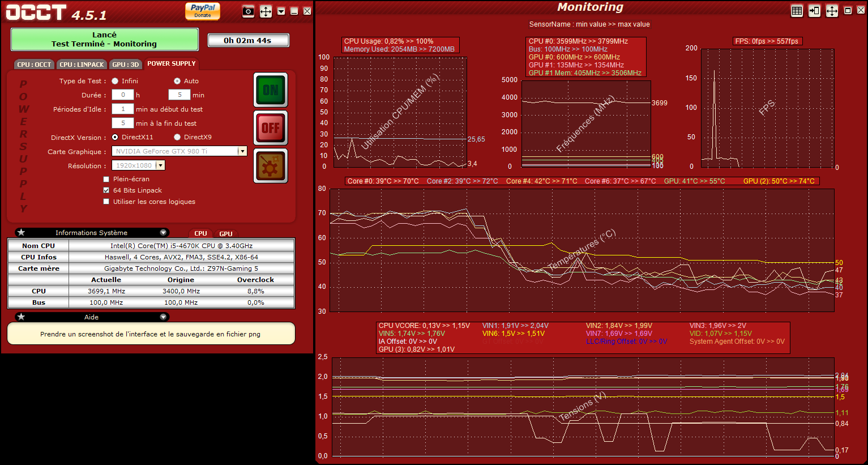The height and width of the screenshot is (465, 868).
Task: Open the CPU system info tab
Action: [x=200, y=233]
